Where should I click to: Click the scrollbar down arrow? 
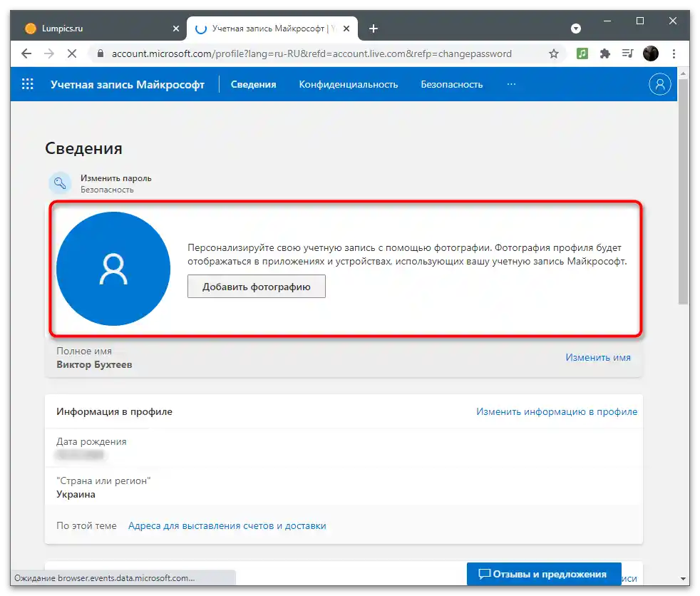tap(683, 579)
